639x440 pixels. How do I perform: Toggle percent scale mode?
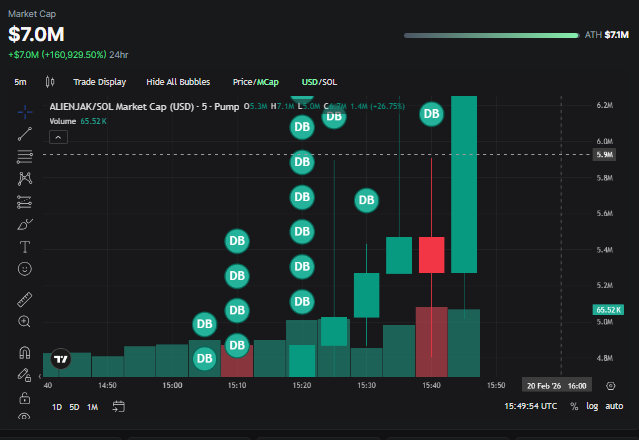click(x=574, y=406)
